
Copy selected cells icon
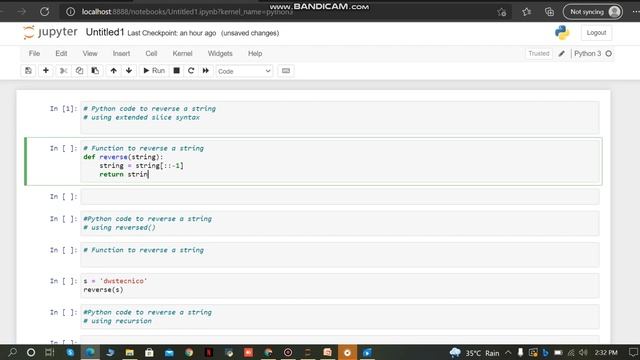[79, 71]
